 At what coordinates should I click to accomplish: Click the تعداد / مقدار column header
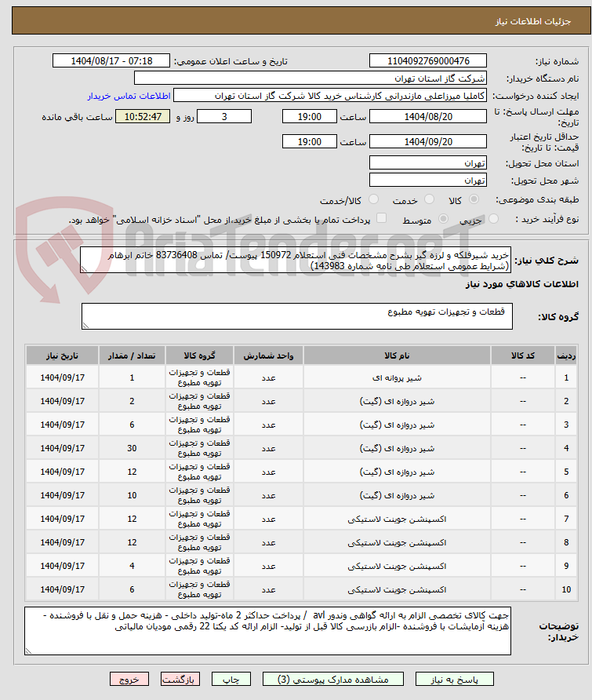click(x=132, y=355)
